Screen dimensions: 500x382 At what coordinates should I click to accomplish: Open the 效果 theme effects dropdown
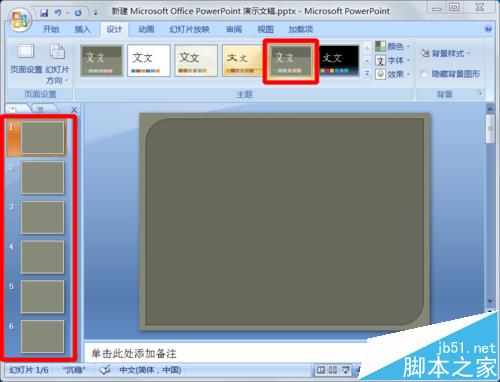[x=392, y=74]
